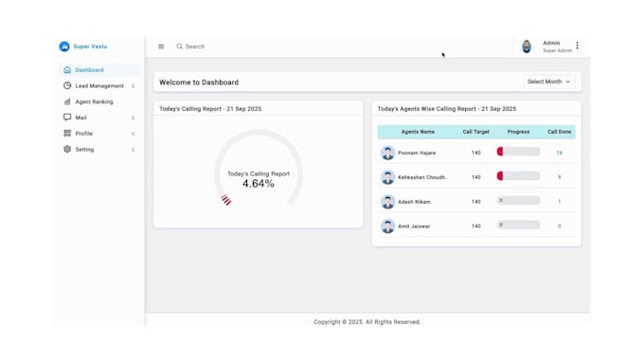Viewport: 644px width, 363px height.
Task: Click the Kehkashan Choudh.. name text
Action: tap(423, 177)
